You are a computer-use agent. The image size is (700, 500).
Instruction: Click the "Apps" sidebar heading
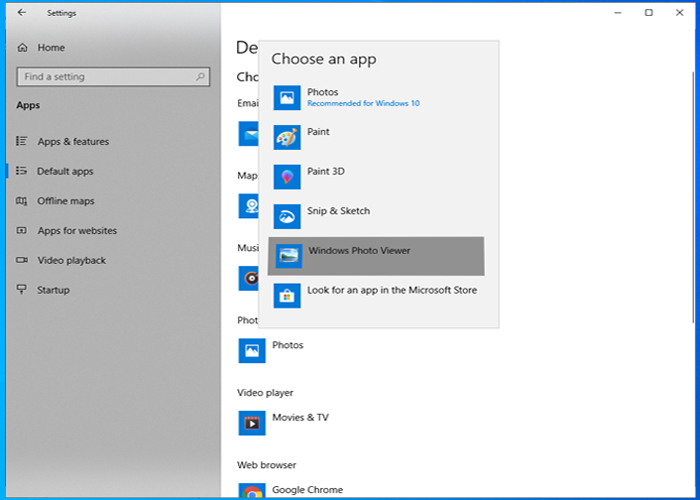click(x=28, y=105)
